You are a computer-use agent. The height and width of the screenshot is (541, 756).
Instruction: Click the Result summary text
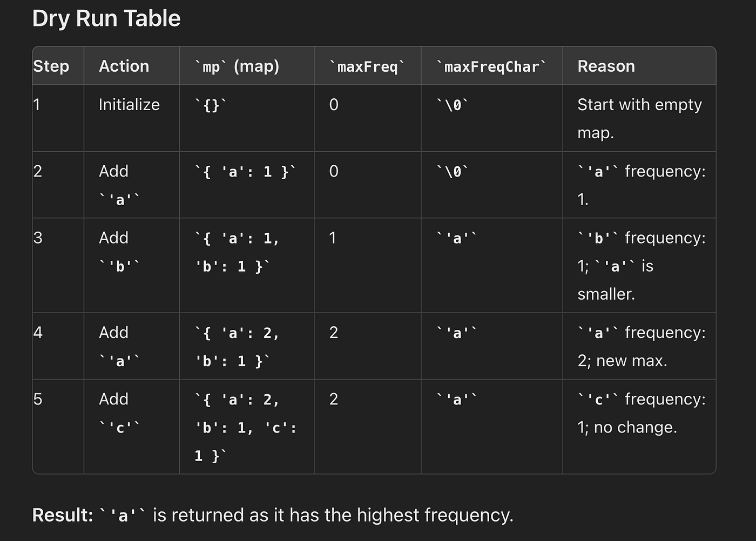[x=273, y=515]
